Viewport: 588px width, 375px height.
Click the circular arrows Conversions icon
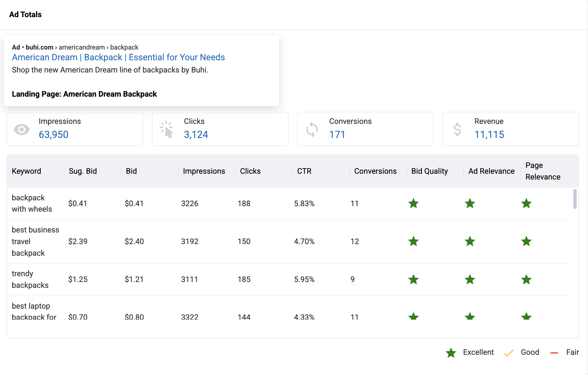coord(312,129)
